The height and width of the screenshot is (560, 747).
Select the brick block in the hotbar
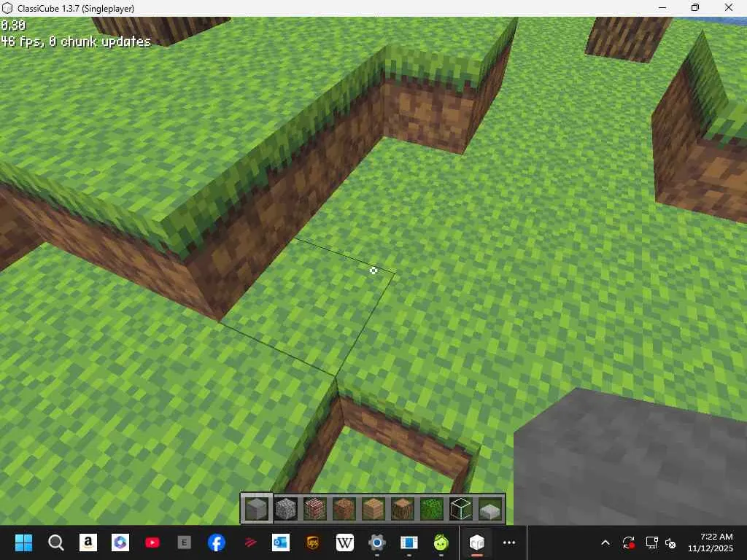[x=315, y=508]
